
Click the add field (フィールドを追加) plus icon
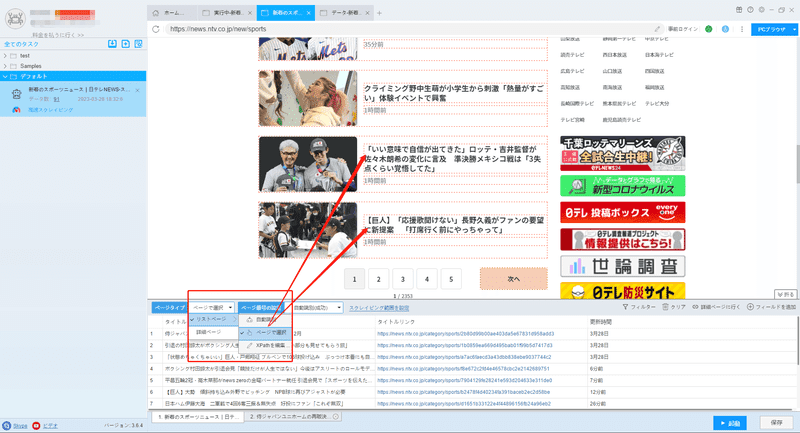coord(750,307)
